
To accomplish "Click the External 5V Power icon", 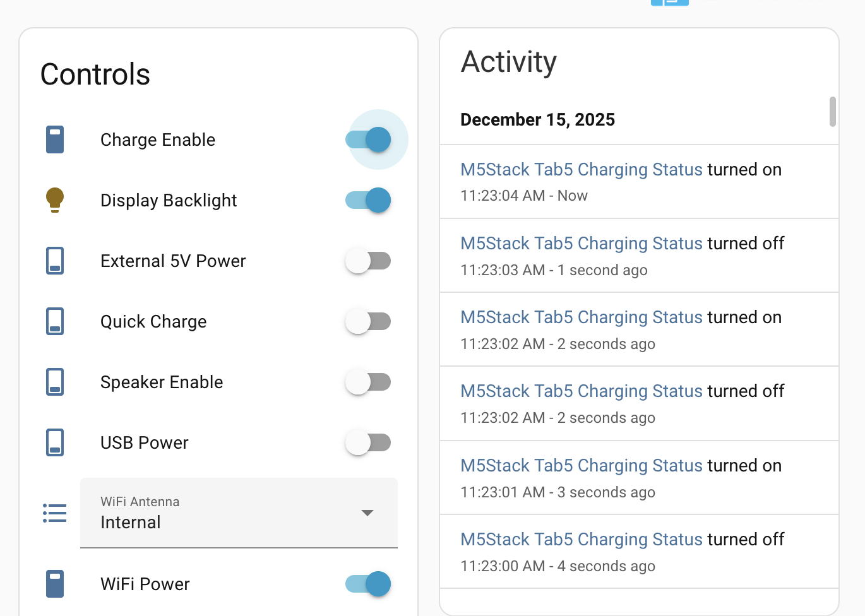I will pos(55,261).
